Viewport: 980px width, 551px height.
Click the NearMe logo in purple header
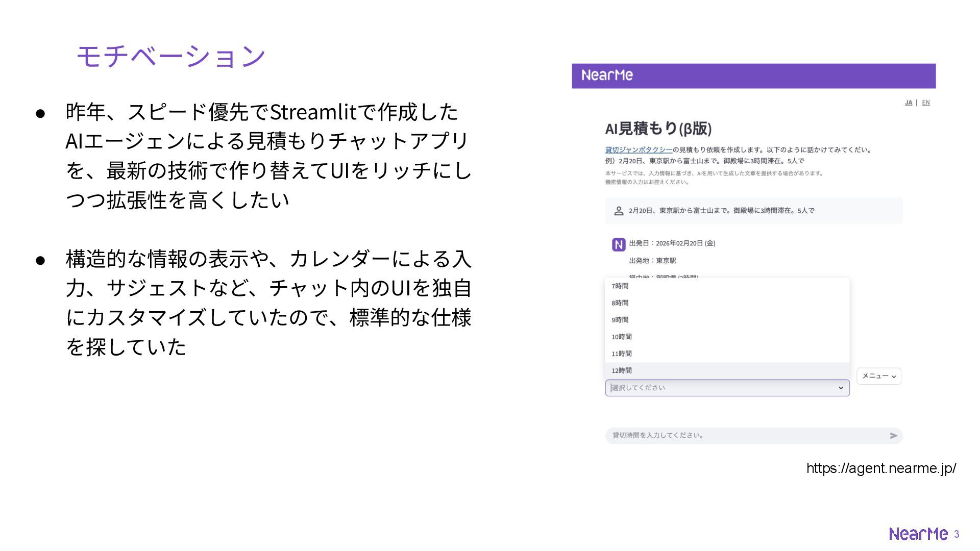click(x=607, y=76)
